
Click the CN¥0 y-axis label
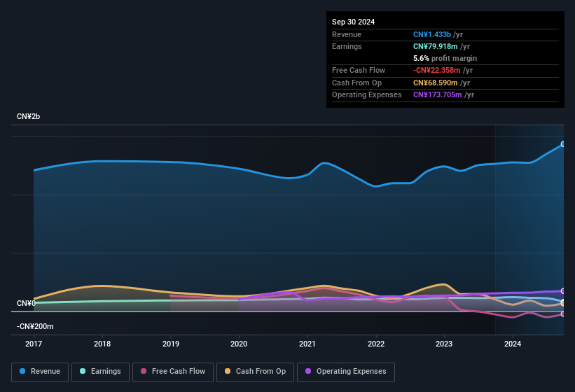point(26,303)
